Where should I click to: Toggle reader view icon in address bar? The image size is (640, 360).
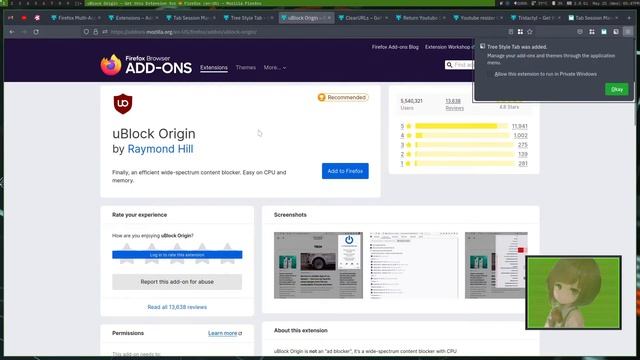click(x=511, y=32)
